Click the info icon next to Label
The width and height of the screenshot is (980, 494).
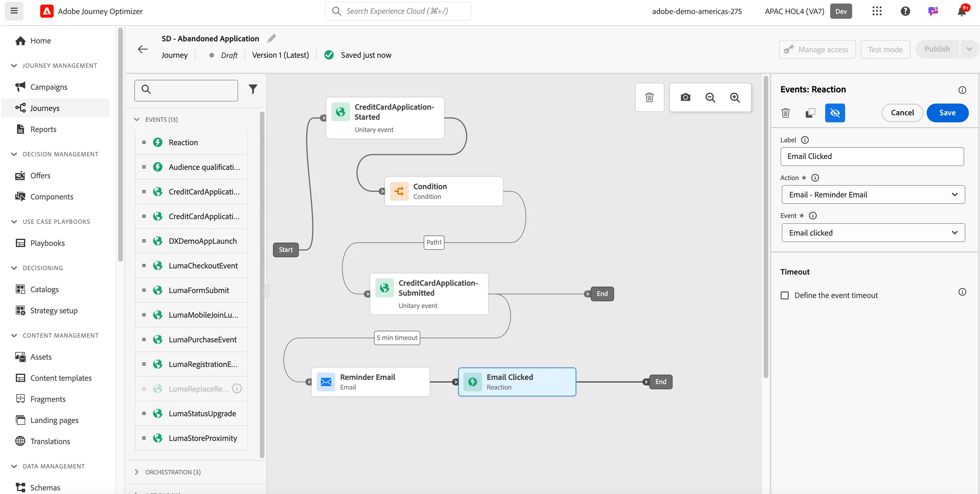805,140
